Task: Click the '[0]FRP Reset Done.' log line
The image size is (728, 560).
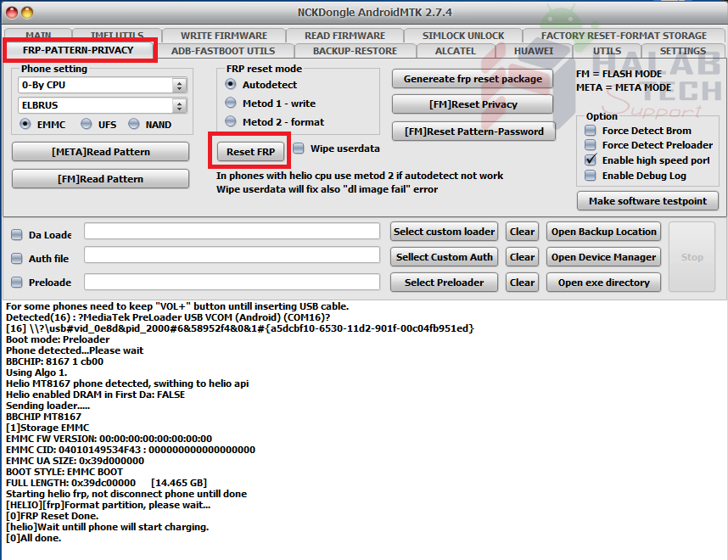Action: click(52, 516)
